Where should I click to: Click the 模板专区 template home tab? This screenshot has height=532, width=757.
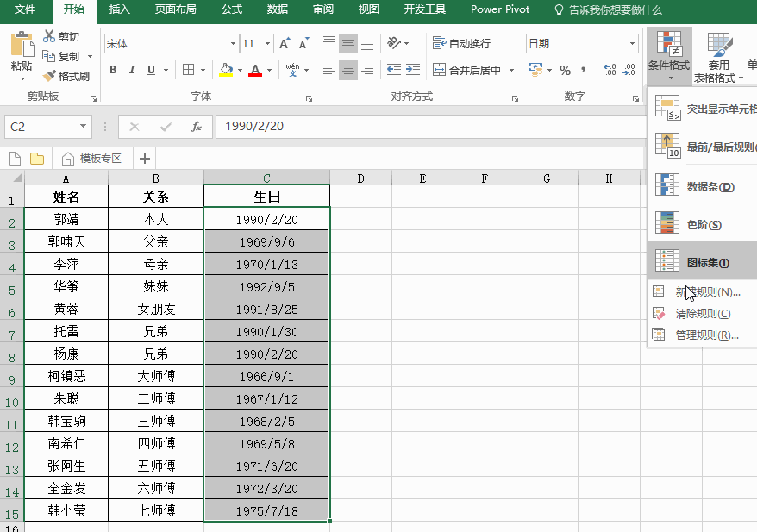92,159
